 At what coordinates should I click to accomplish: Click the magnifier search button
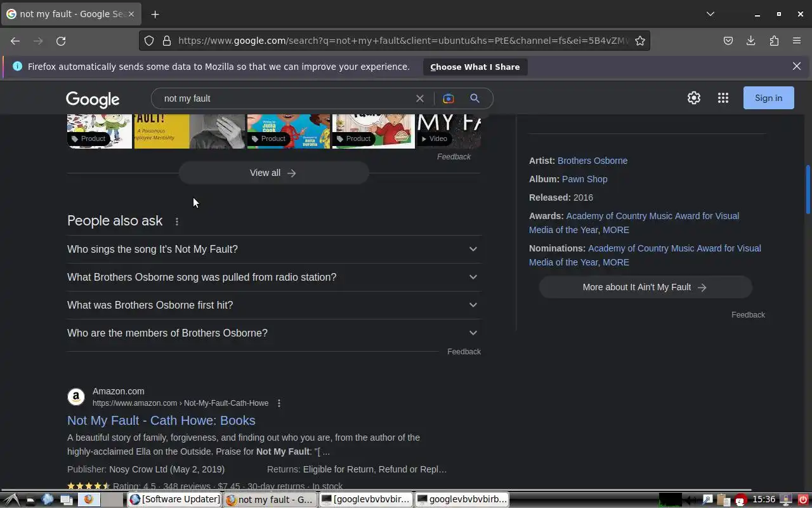click(475, 98)
